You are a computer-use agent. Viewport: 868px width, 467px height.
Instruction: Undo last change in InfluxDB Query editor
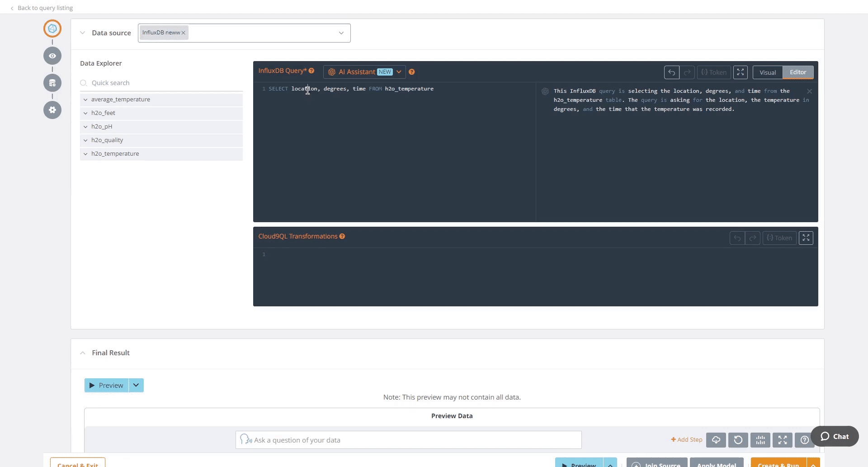671,72
